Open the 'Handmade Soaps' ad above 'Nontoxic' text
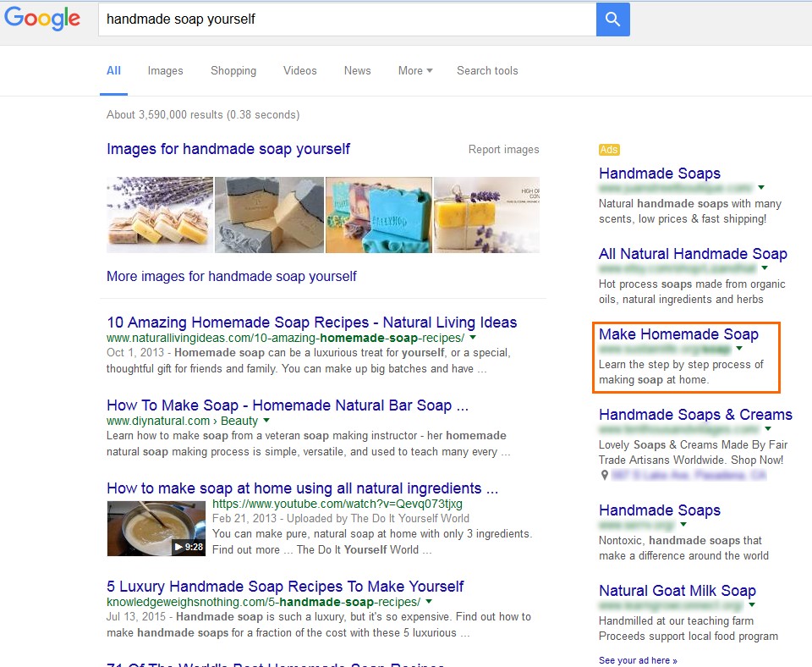Image resolution: width=812 pixels, height=667 pixels. [660, 510]
